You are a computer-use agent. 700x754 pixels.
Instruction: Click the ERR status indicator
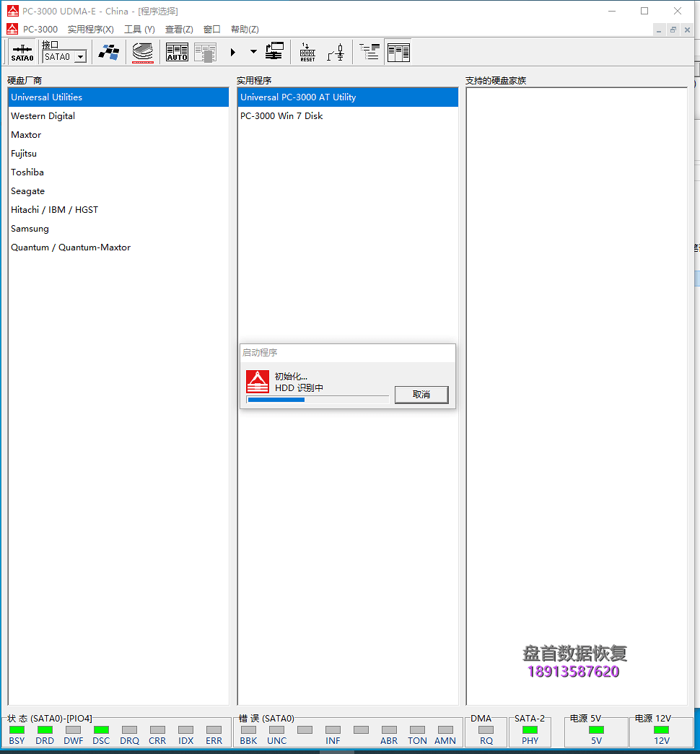214,730
